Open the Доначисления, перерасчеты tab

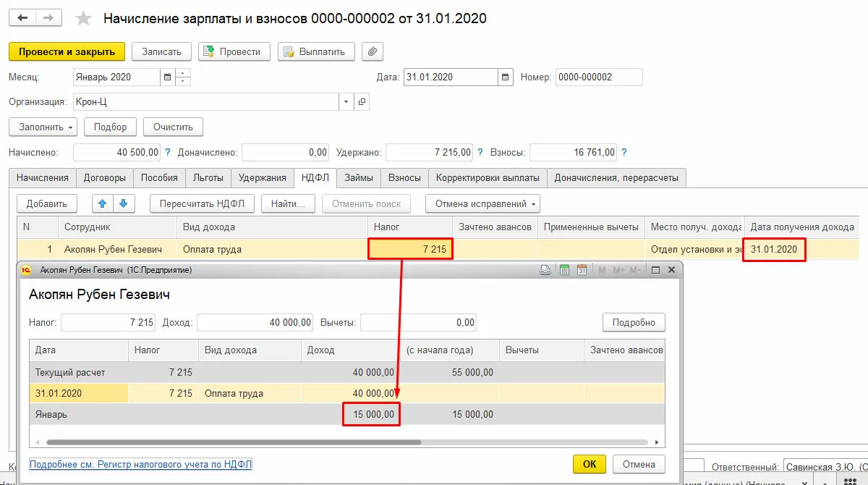[617, 177]
